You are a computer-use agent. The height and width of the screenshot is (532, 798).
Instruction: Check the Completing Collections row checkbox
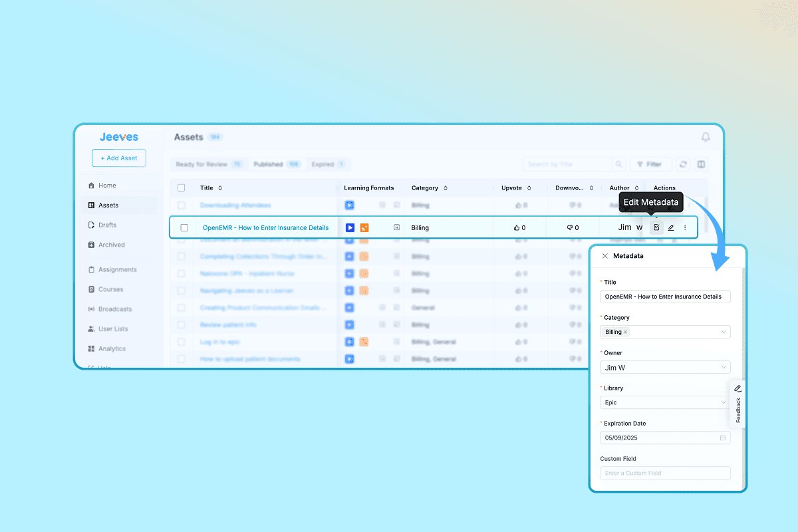pos(181,256)
